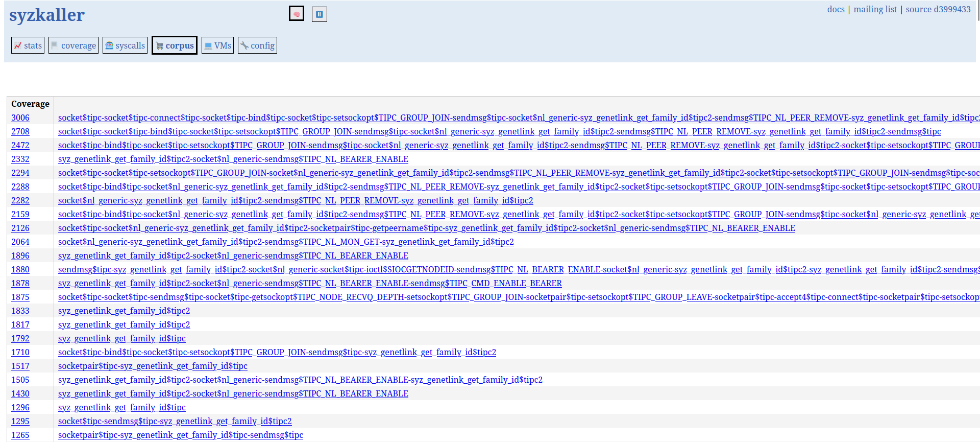Click the brain icon button

pyautogui.click(x=297, y=14)
